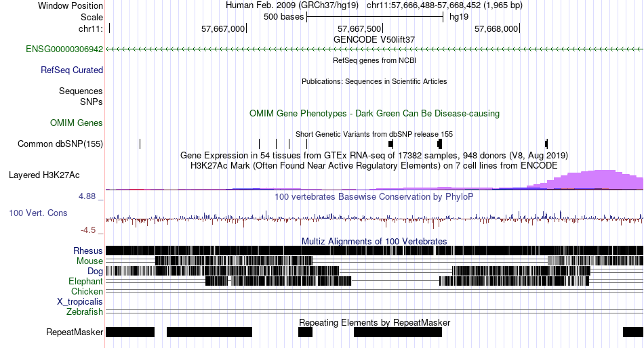
Task: Select the Elephant species label
Action: coord(85,282)
